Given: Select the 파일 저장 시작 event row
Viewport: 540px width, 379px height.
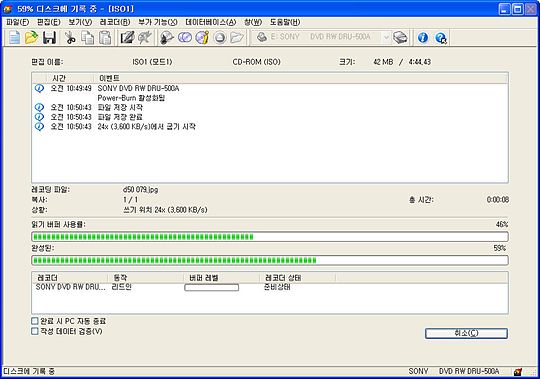Looking at the screenshot, I should (x=270, y=107).
